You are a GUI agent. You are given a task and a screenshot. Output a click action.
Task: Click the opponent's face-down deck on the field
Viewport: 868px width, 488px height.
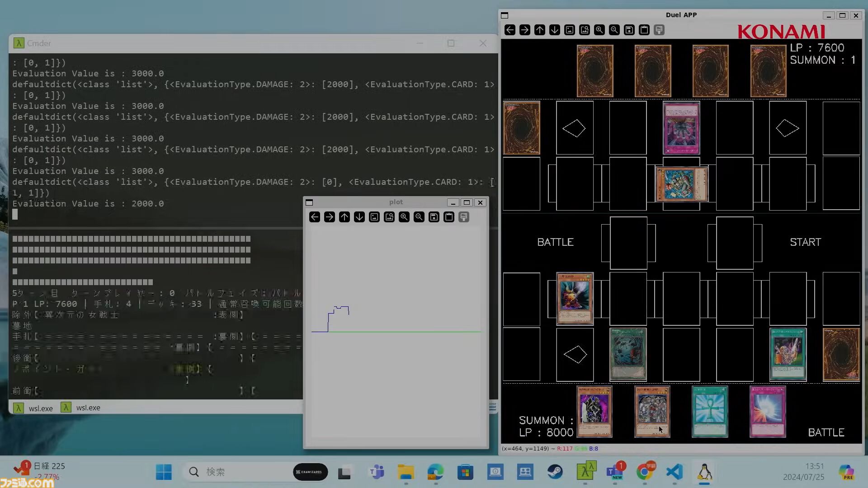click(x=522, y=128)
